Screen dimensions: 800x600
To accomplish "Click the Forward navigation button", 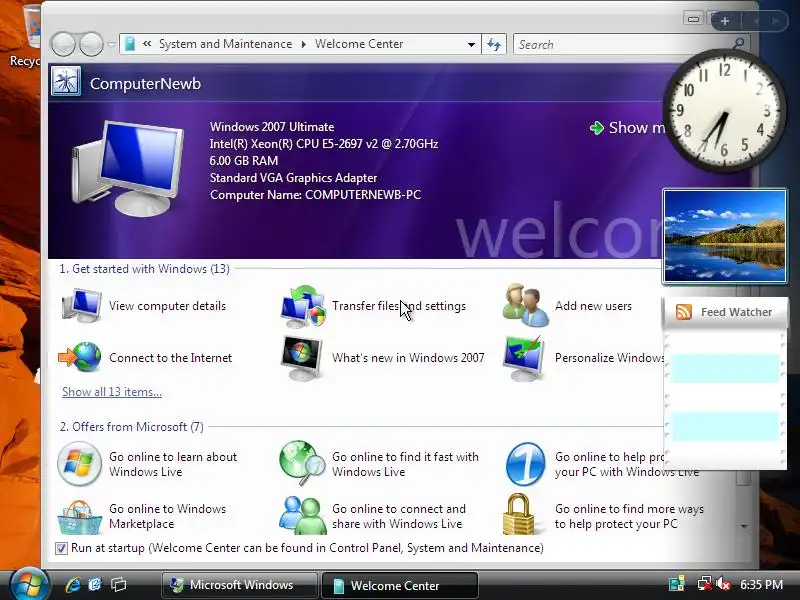I will (91, 44).
